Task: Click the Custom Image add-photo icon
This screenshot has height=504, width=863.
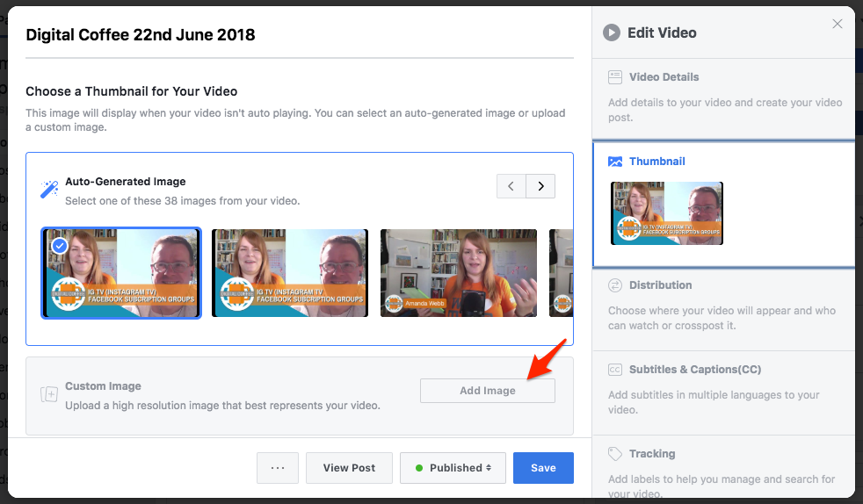Action: tap(49, 395)
